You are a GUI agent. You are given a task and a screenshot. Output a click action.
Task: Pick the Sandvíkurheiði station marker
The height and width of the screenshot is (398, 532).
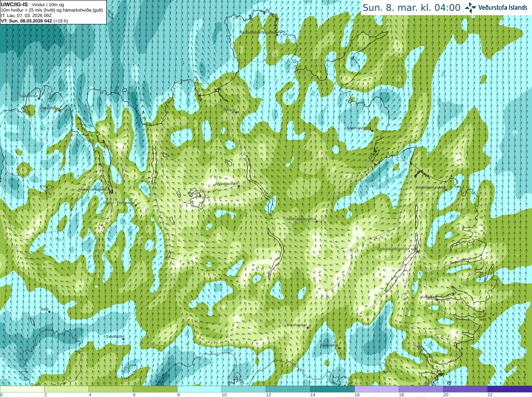point(372,131)
